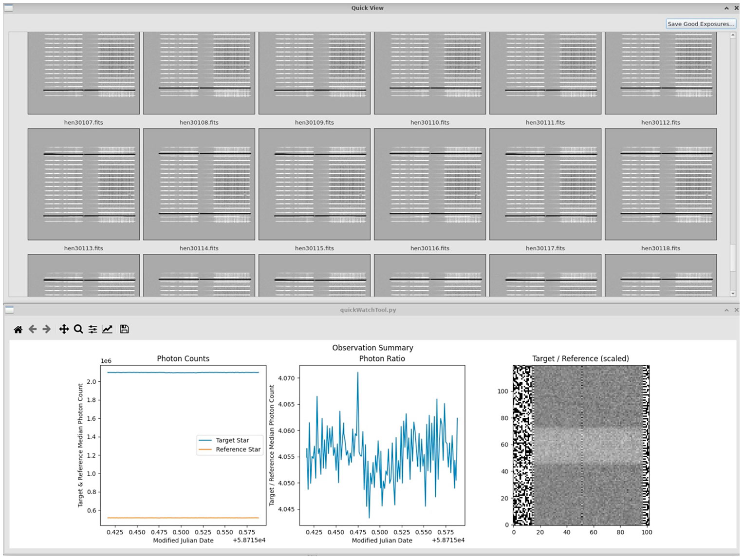Reset plot view with Home icon
The width and height of the screenshot is (743, 560).
click(x=18, y=330)
